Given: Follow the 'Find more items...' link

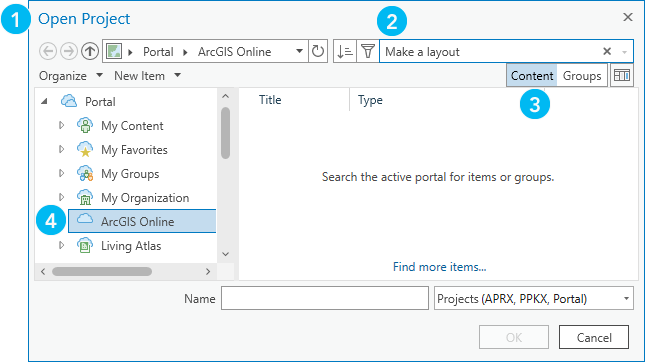Looking at the screenshot, I should click(439, 267).
